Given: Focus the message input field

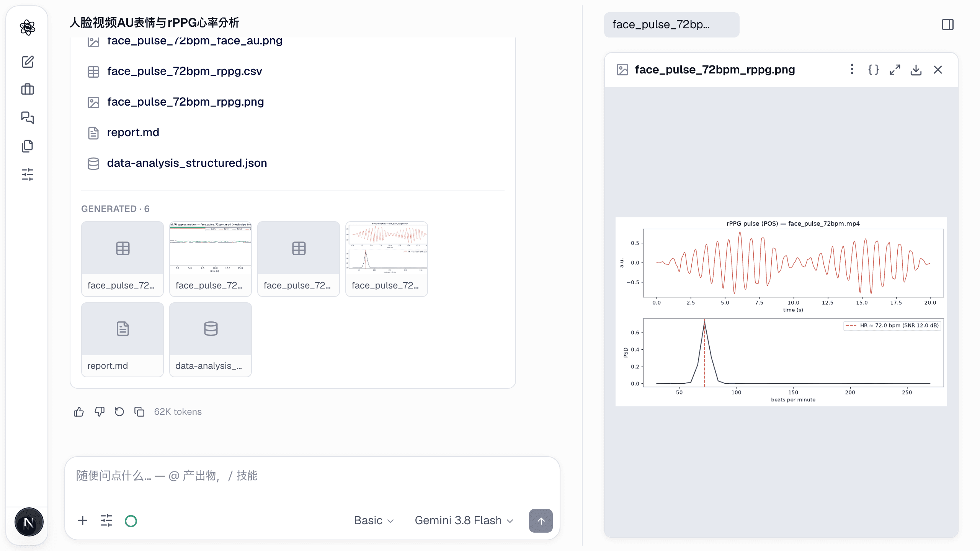Looking at the screenshot, I should coord(312,476).
